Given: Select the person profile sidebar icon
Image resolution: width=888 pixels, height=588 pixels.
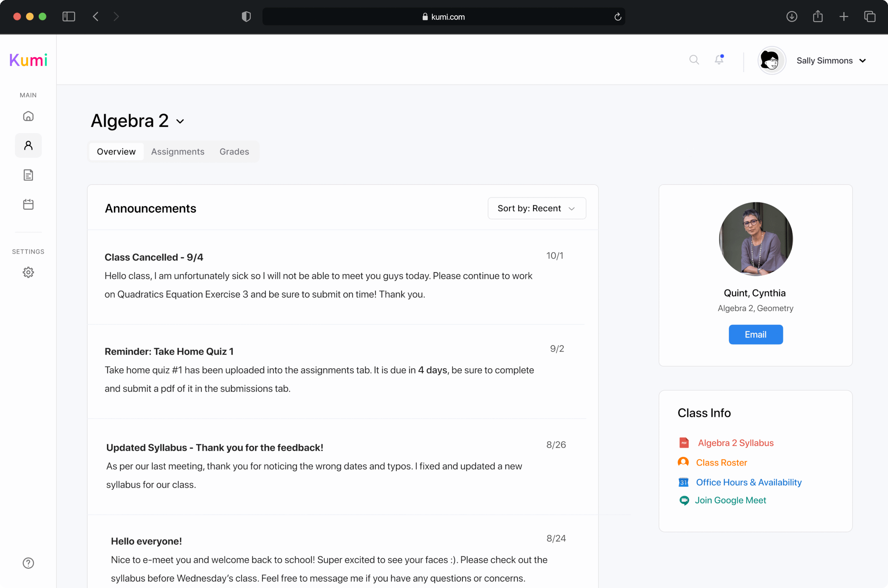Looking at the screenshot, I should point(28,145).
